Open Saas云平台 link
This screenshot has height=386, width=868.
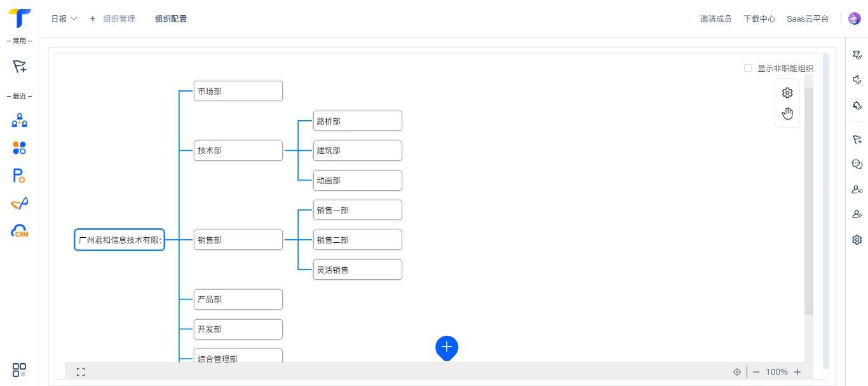(808, 19)
